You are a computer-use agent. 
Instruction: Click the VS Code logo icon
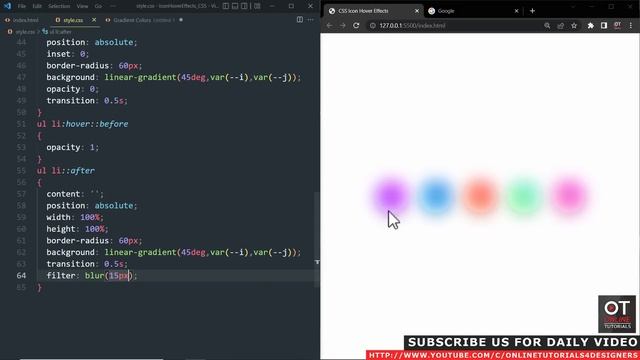coord(7,6)
